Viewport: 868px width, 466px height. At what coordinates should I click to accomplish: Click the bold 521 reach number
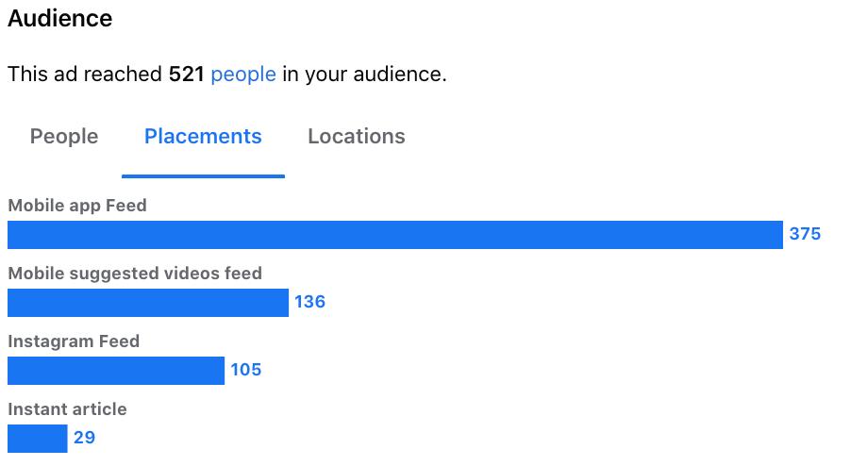tap(187, 75)
